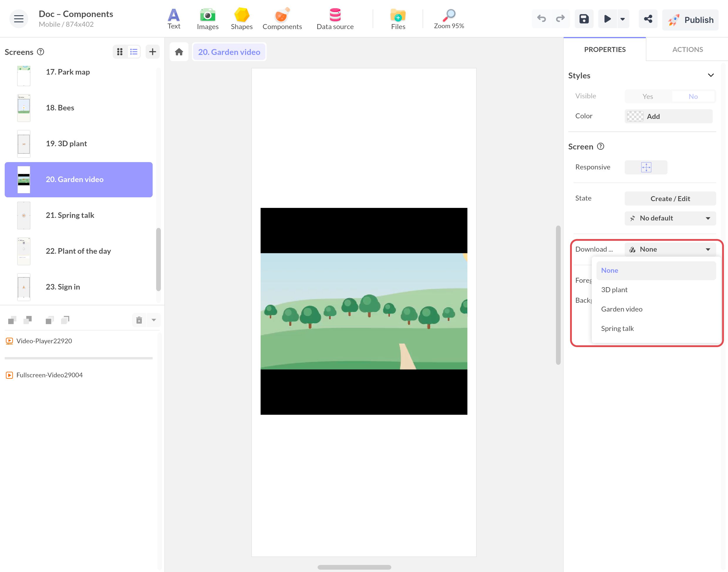Add a new screen with plus button
Image resolution: width=728 pixels, height=572 pixels.
click(153, 52)
